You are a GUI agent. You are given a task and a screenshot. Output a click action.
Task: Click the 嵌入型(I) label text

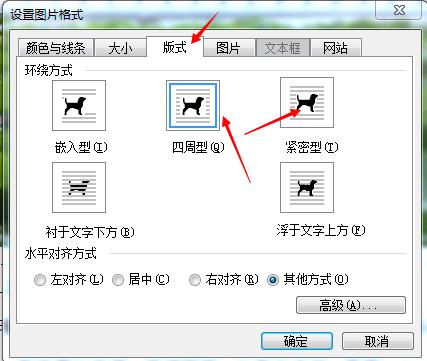[81, 147]
